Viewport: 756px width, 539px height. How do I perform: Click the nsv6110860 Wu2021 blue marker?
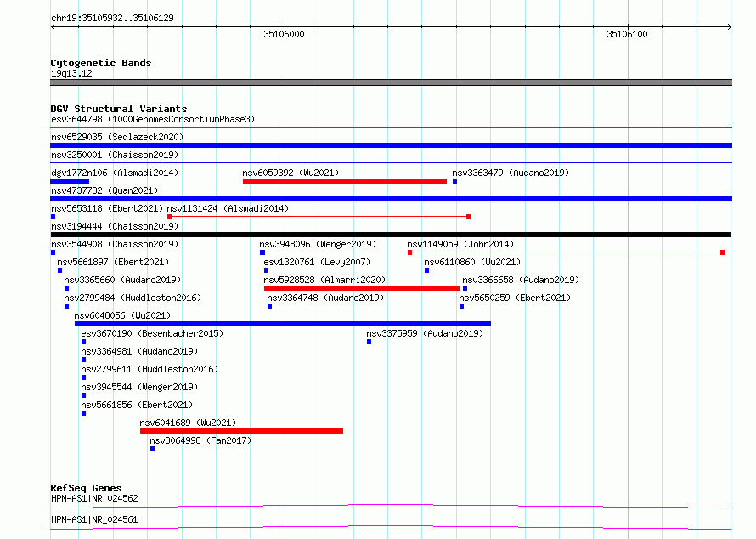coord(426,270)
